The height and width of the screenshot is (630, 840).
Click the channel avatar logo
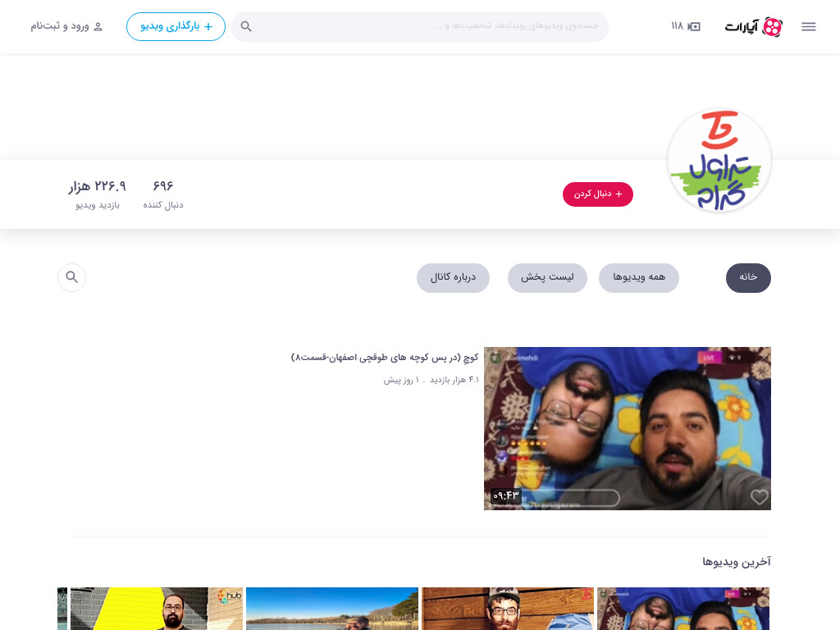[719, 160]
